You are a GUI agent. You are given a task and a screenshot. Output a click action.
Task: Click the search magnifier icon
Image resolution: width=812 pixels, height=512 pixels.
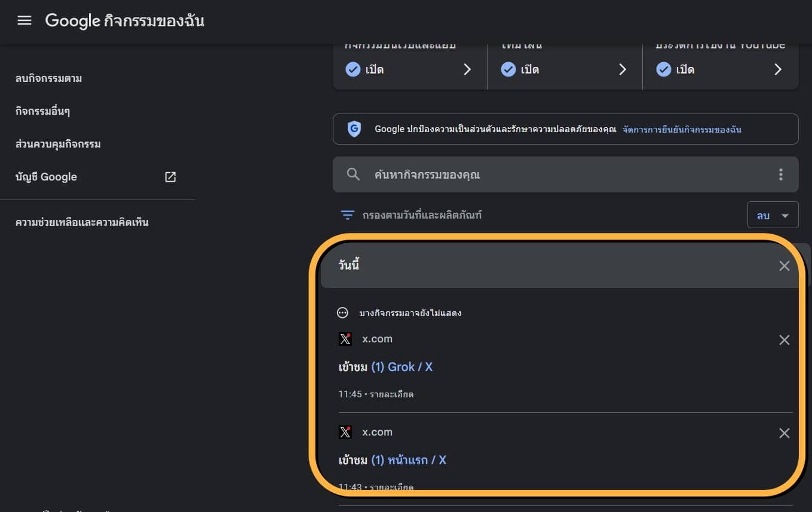tap(353, 174)
